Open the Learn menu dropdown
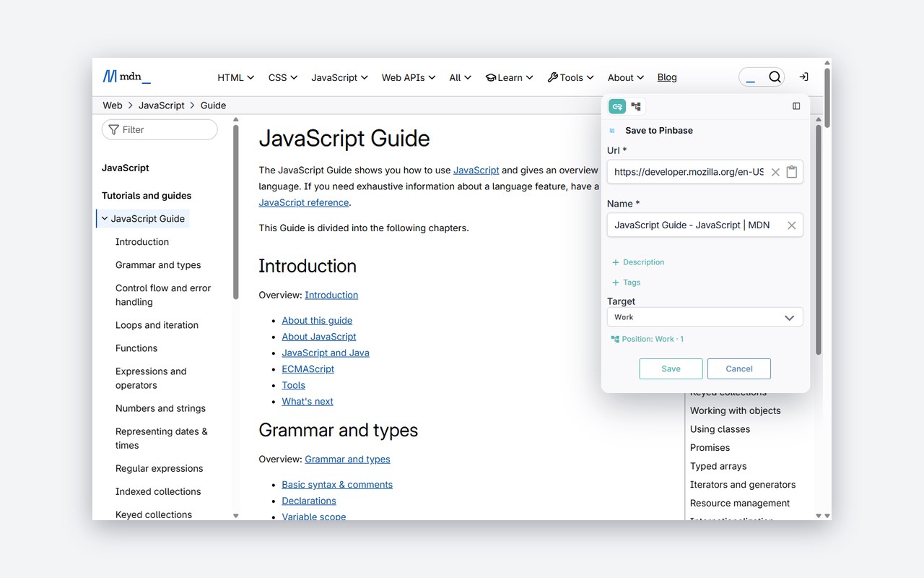The image size is (924, 578). [510, 77]
